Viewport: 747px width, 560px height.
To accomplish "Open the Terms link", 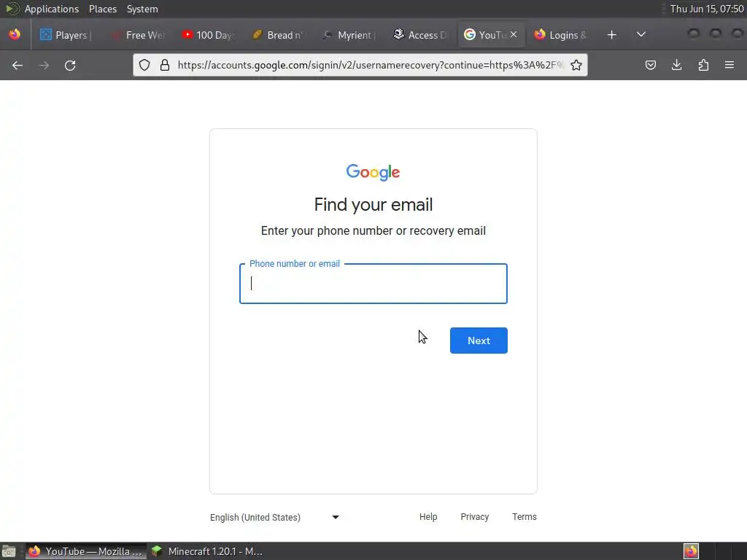I will tap(524, 517).
